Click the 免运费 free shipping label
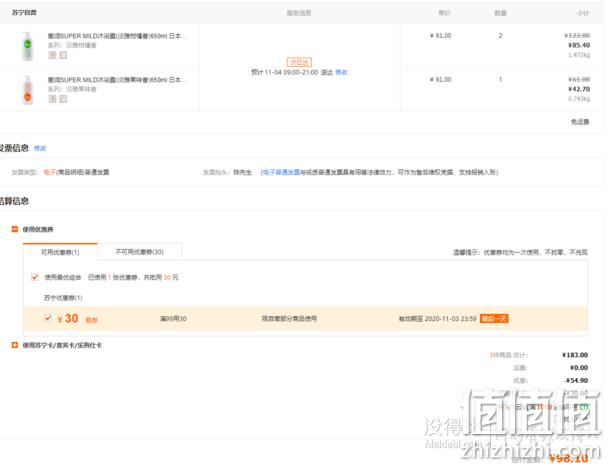Viewport: 610px width, 468px height. pos(580,122)
